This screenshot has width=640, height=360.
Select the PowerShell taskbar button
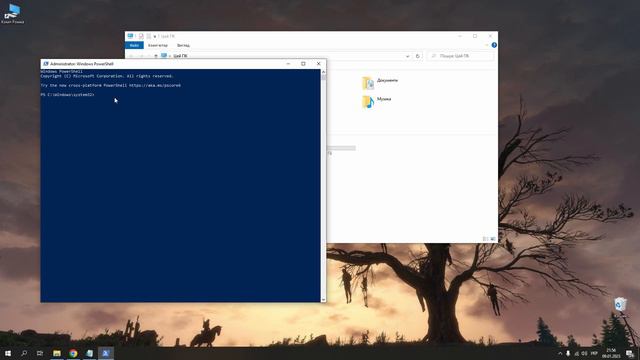[x=106, y=353]
